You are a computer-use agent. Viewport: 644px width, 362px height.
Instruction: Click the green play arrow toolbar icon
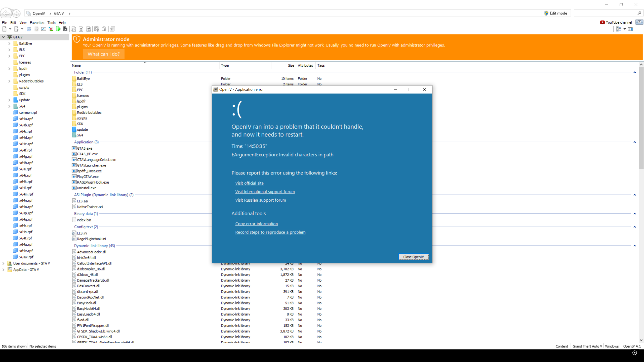(58, 29)
